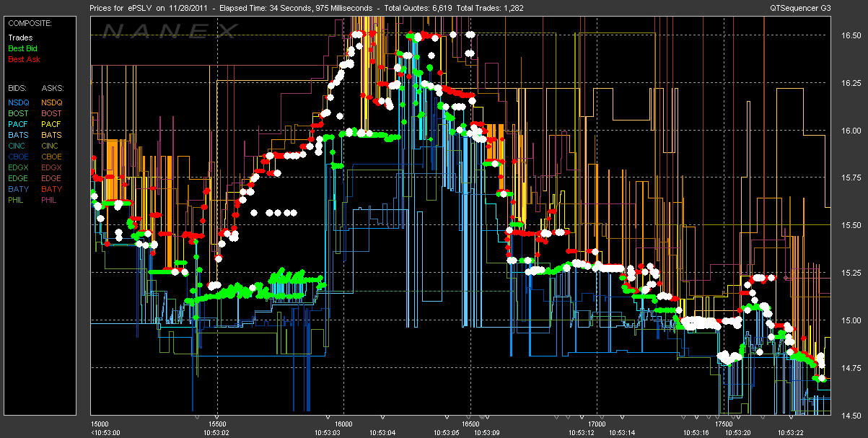Click the 17500 sequence axis label
The width and height of the screenshot is (868, 438).
point(723,424)
